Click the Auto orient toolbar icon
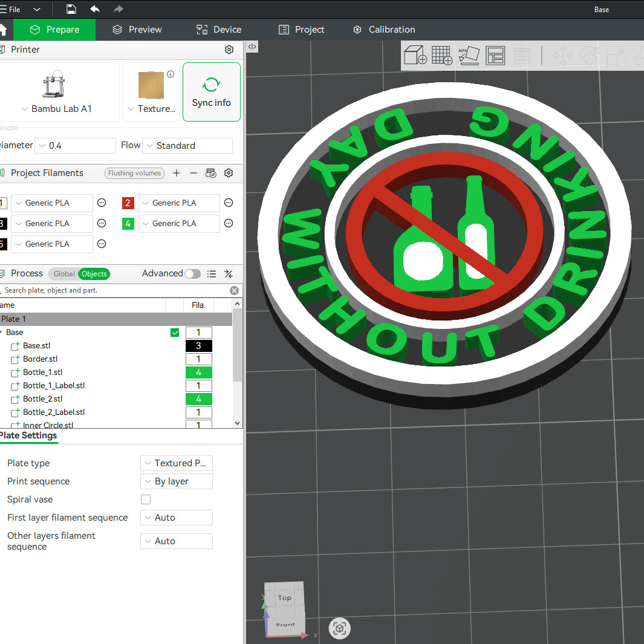 pyautogui.click(x=469, y=55)
